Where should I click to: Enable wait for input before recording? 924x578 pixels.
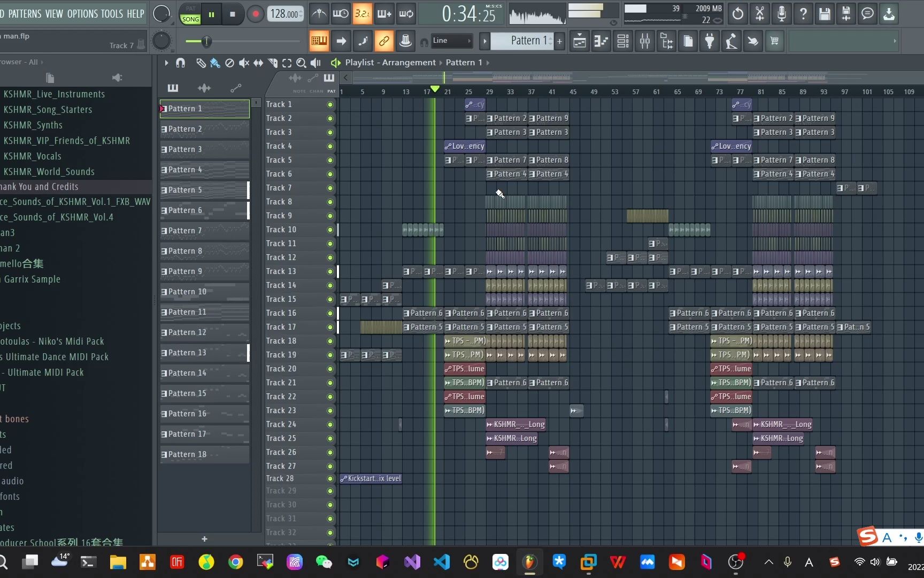[341, 14]
